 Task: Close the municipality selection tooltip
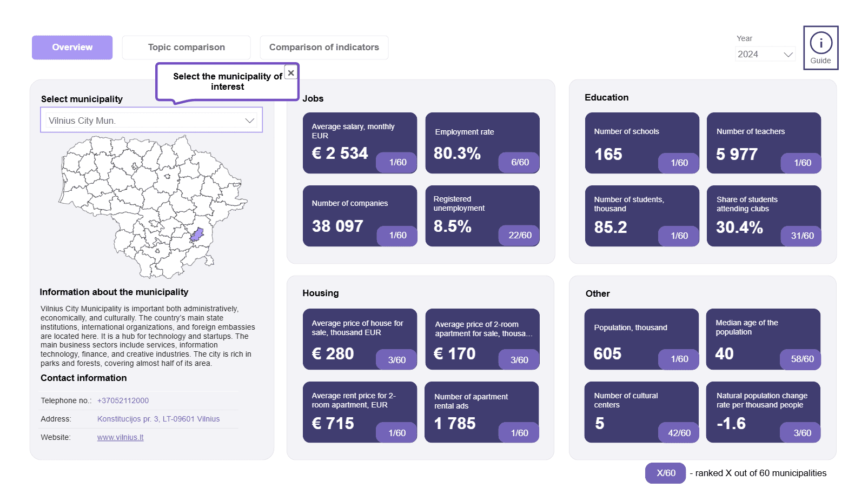coord(291,72)
